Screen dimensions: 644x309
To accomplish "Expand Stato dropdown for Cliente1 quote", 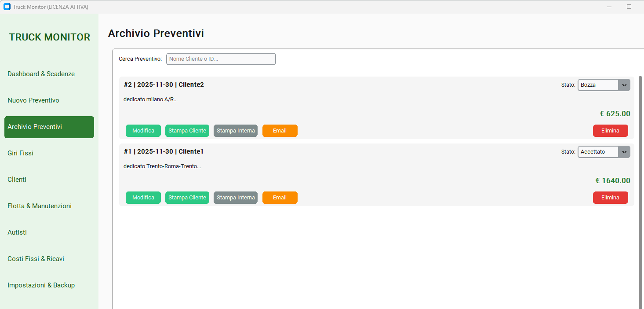I will [x=604, y=152].
